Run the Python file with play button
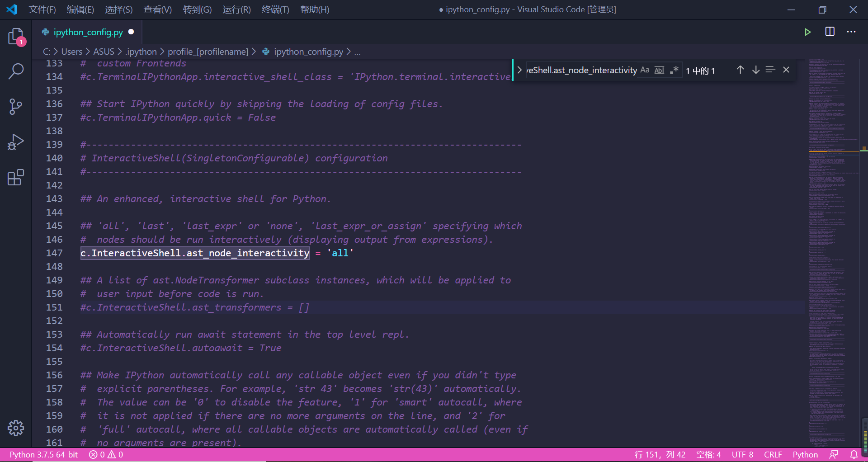The width and height of the screenshot is (868, 462). [x=808, y=32]
